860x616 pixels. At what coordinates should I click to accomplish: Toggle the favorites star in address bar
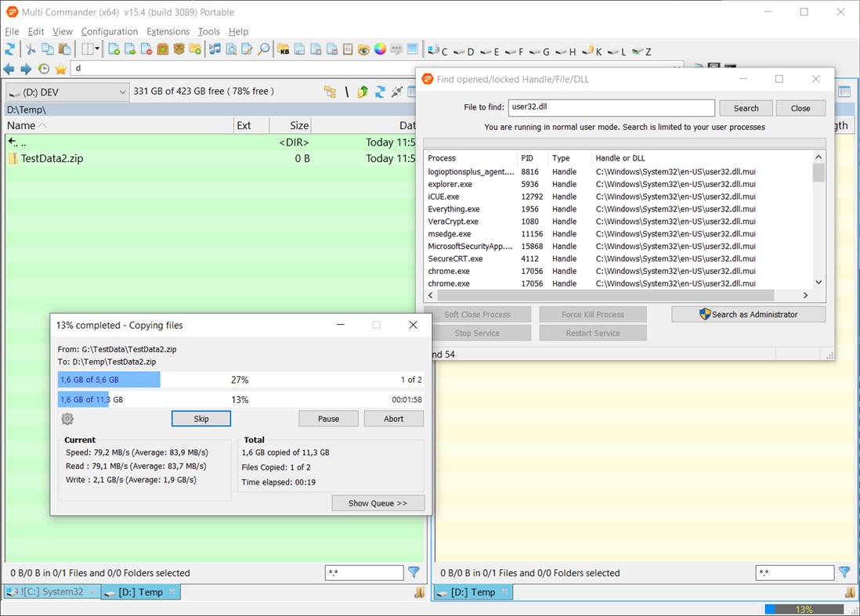point(60,68)
